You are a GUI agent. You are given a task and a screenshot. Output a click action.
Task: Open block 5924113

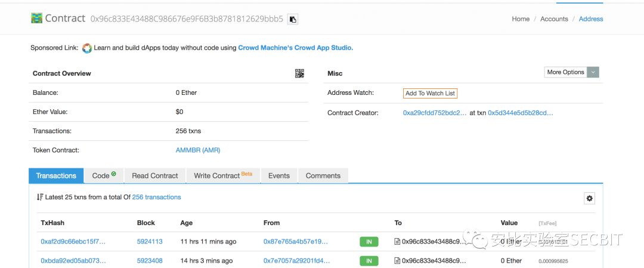tap(150, 242)
